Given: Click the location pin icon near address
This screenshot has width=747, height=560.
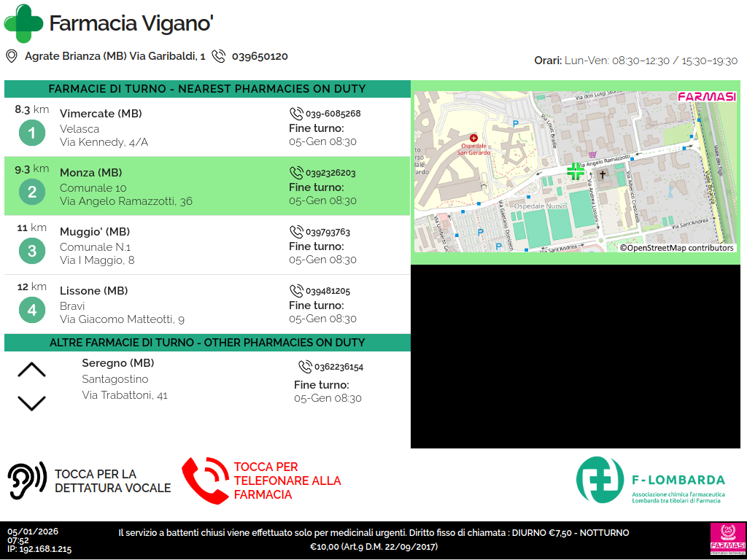Looking at the screenshot, I should point(12,56).
